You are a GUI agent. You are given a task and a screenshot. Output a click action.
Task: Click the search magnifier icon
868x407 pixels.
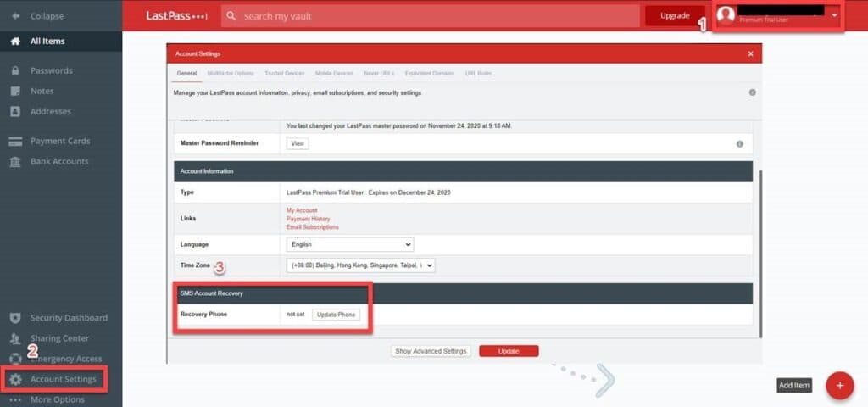(232, 16)
